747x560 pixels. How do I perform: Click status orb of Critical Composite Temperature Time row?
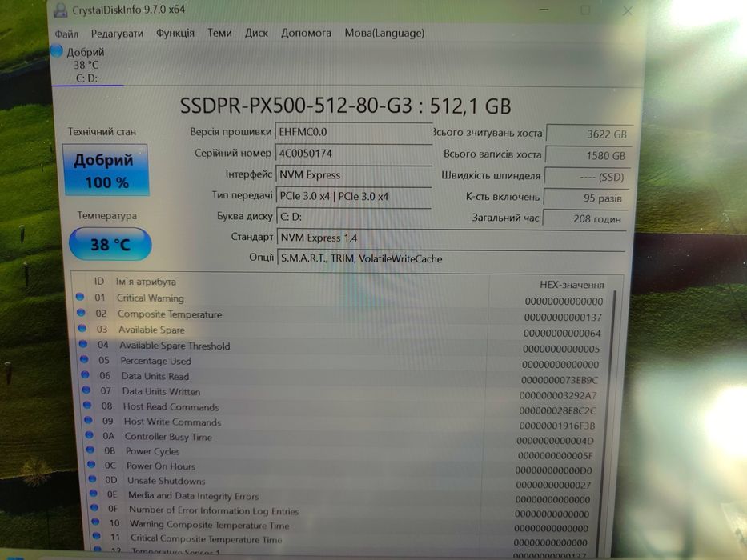tap(96, 536)
